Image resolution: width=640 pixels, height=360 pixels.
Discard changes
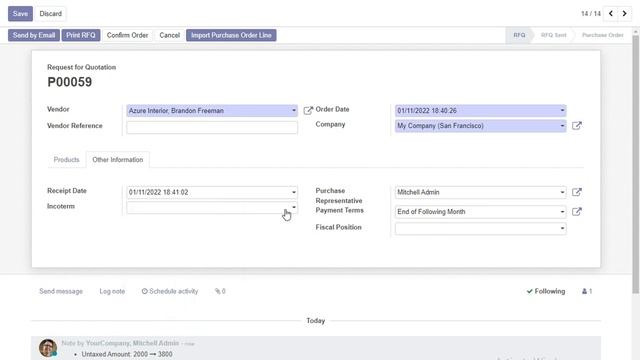51,13
